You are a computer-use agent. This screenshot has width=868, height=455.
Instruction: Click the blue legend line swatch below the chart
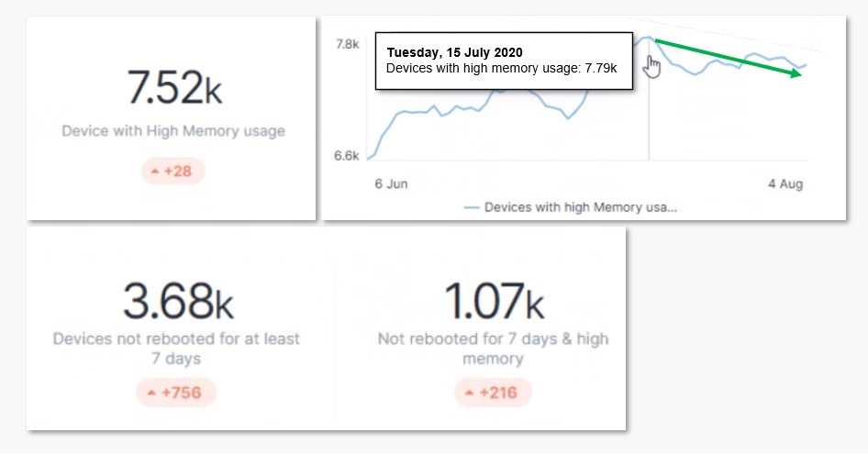coord(472,208)
